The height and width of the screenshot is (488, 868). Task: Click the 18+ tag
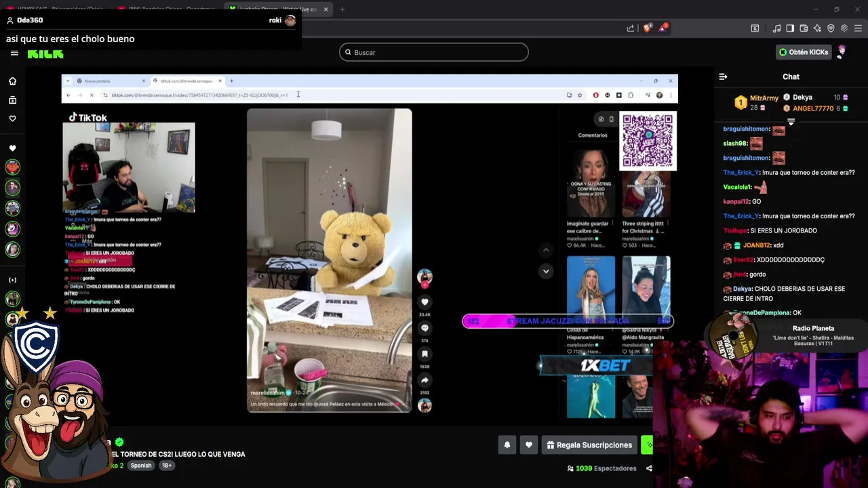tap(167, 466)
